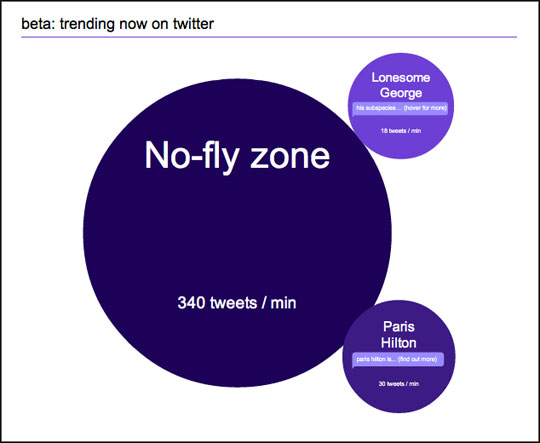Select the "(hover for more)" text
Viewport: 540px width, 443px height.
425,108
